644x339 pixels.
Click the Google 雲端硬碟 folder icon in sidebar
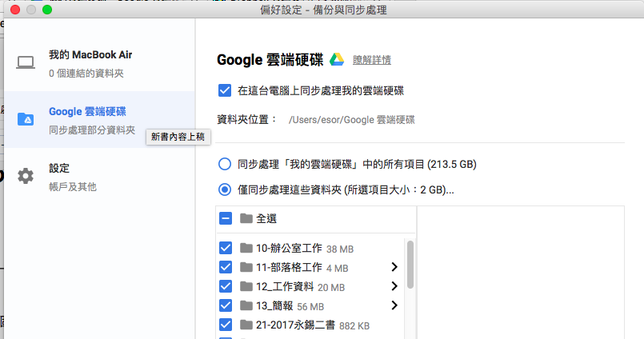(x=26, y=119)
